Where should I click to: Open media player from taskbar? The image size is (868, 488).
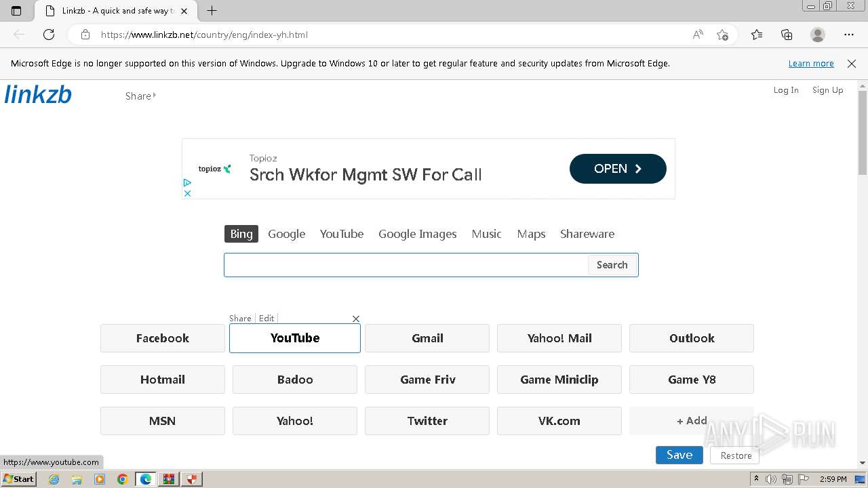click(x=100, y=479)
